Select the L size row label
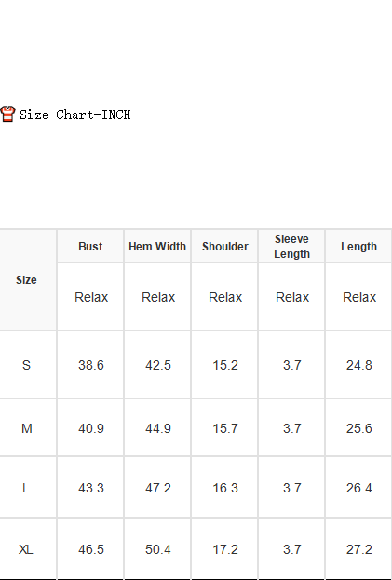The image size is (392, 580). (x=25, y=488)
